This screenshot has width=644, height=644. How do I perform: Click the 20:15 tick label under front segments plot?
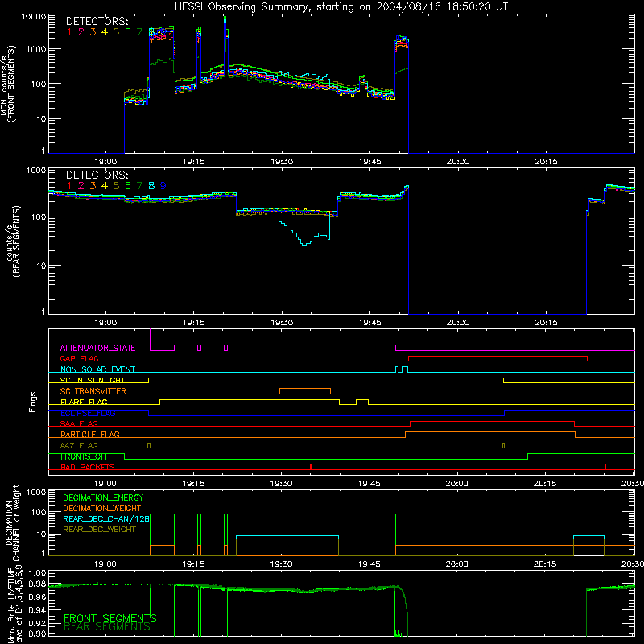click(546, 162)
